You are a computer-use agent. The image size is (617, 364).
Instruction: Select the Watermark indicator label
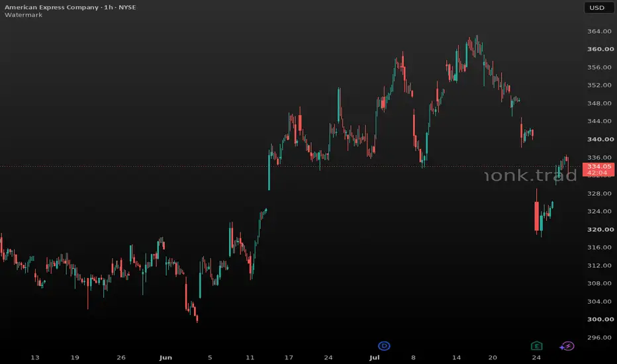point(23,15)
